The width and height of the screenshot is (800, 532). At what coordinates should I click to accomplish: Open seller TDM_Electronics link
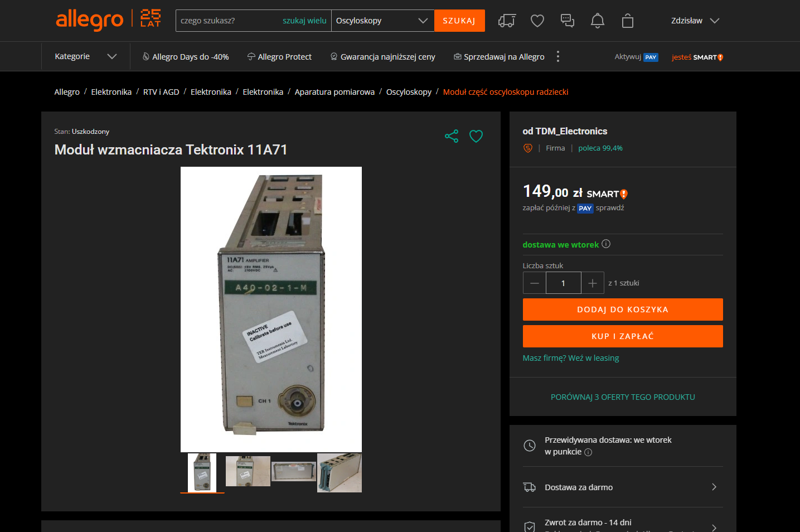(571, 131)
